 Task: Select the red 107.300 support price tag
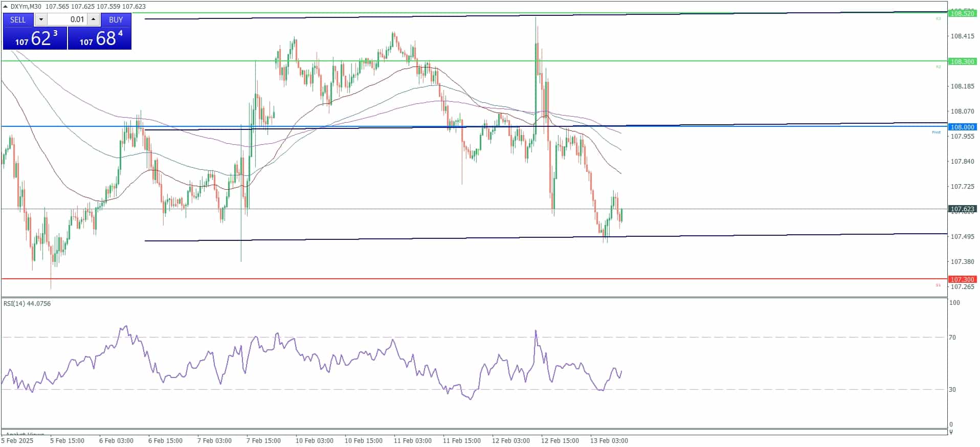962,279
